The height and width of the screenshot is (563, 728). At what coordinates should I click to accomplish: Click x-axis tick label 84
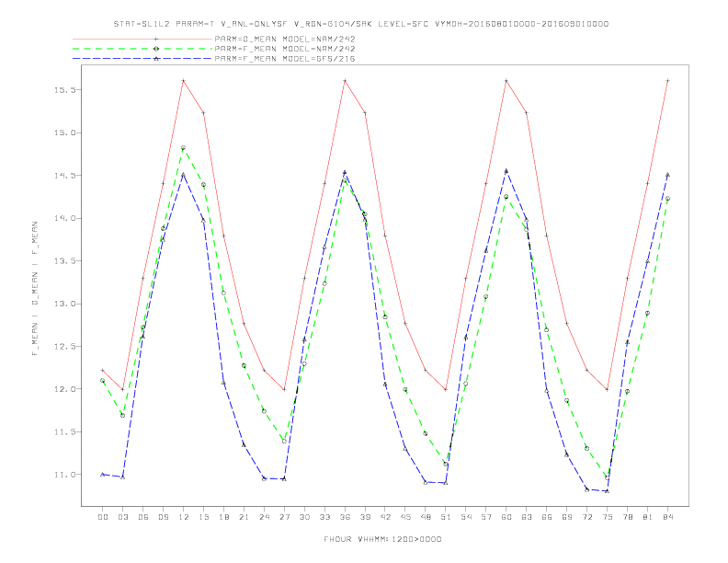coord(667,517)
